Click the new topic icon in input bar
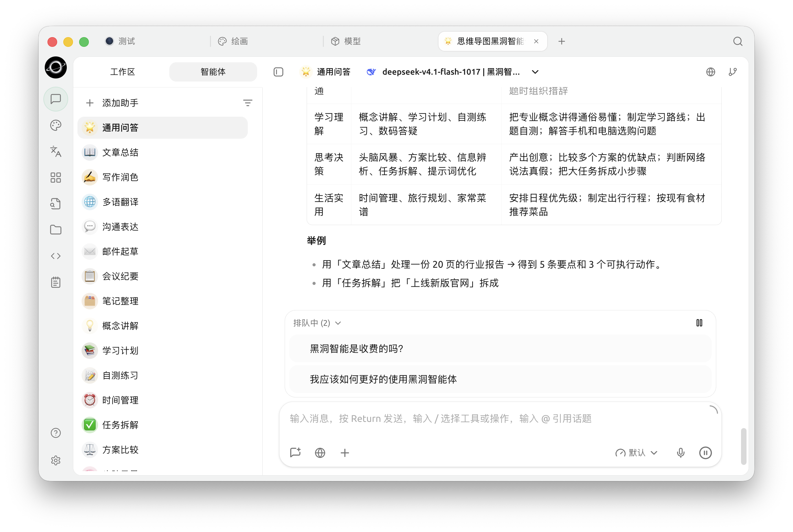Image resolution: width=793 pixels, height=532 pixels. click(x=295, y=453)
